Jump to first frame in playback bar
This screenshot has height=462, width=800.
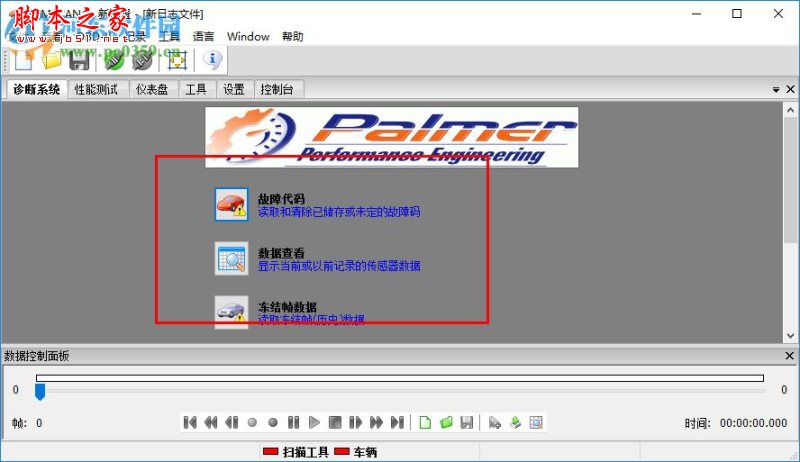(x=190, y=422)
